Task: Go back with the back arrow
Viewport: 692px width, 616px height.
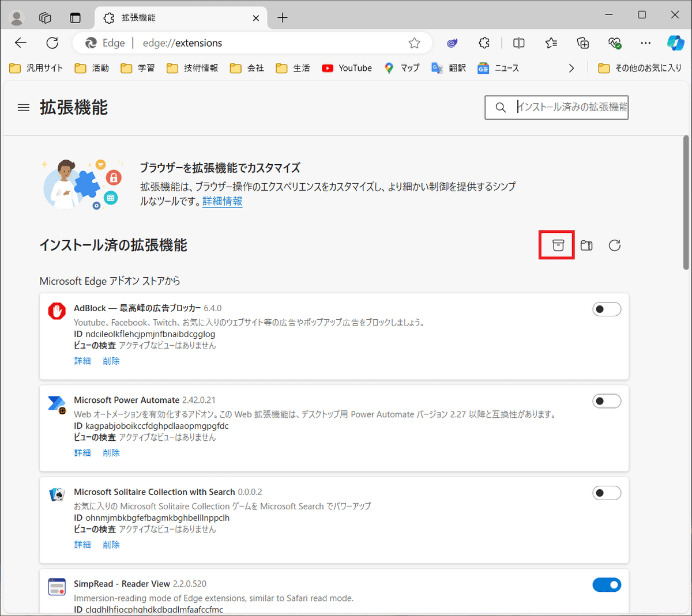Action: (21, 43)
